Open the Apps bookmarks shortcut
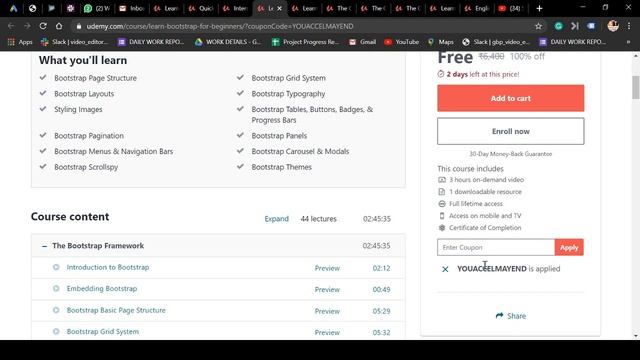This screenshot has height=360, width=640. point(20,42)
